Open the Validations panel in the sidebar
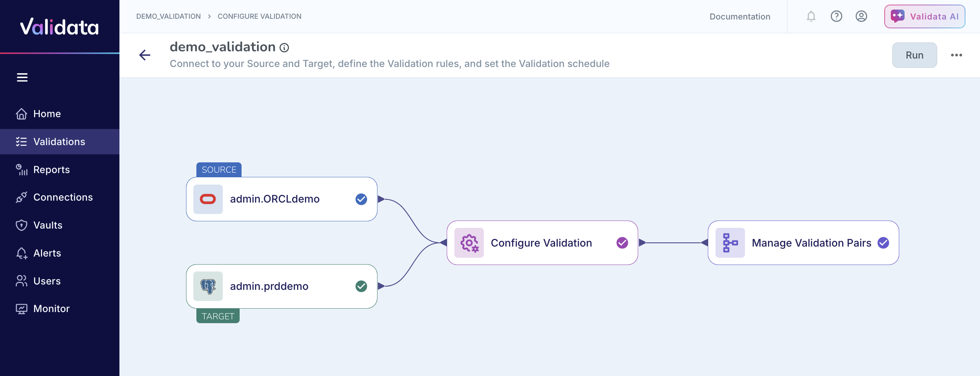The height and width of the screenshot is (376, 980). click(x=59, y=142)
